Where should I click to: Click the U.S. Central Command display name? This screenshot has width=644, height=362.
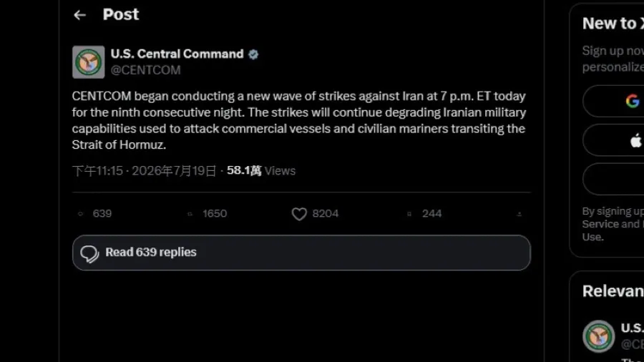click(x=177, y=54)
